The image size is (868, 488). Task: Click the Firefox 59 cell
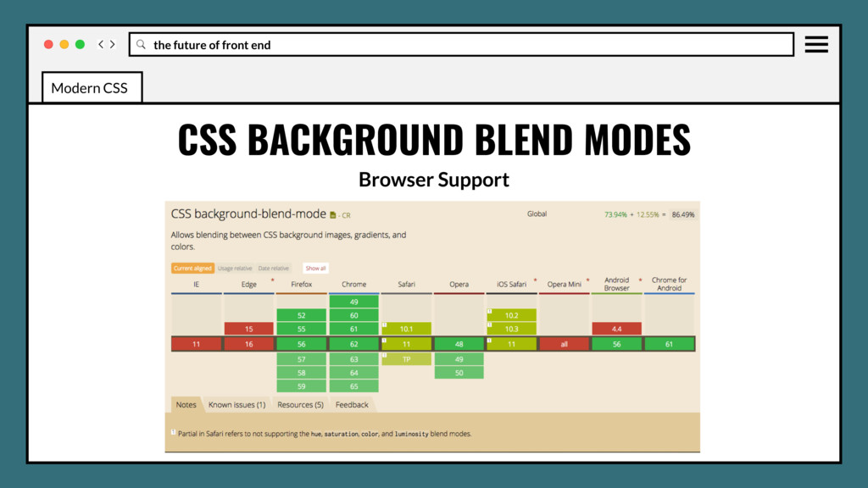[301, 386]
